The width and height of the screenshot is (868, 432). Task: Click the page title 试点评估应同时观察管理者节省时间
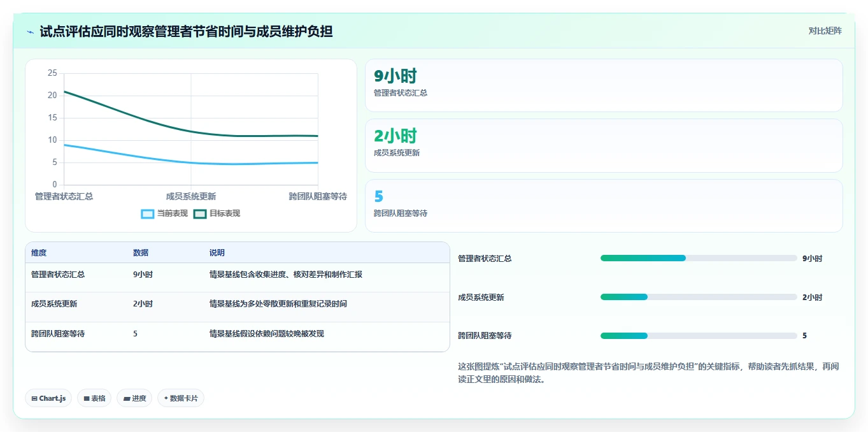click(186, 31)
